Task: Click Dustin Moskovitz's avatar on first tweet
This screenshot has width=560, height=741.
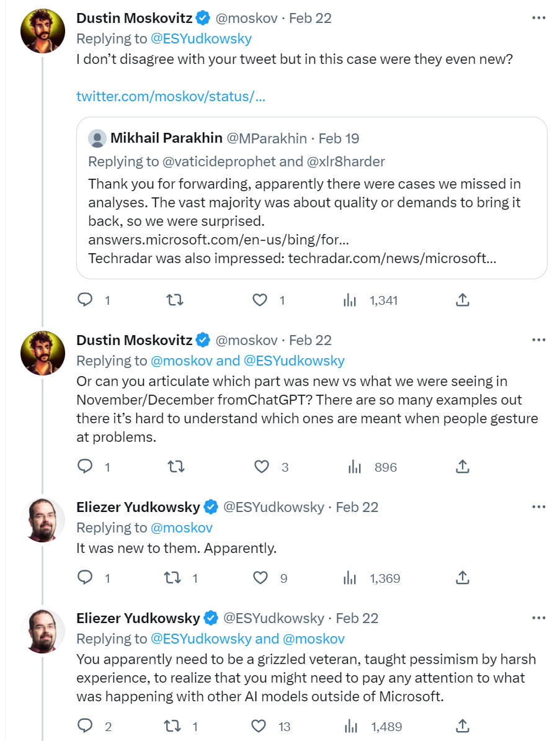Action: point(43,31)
